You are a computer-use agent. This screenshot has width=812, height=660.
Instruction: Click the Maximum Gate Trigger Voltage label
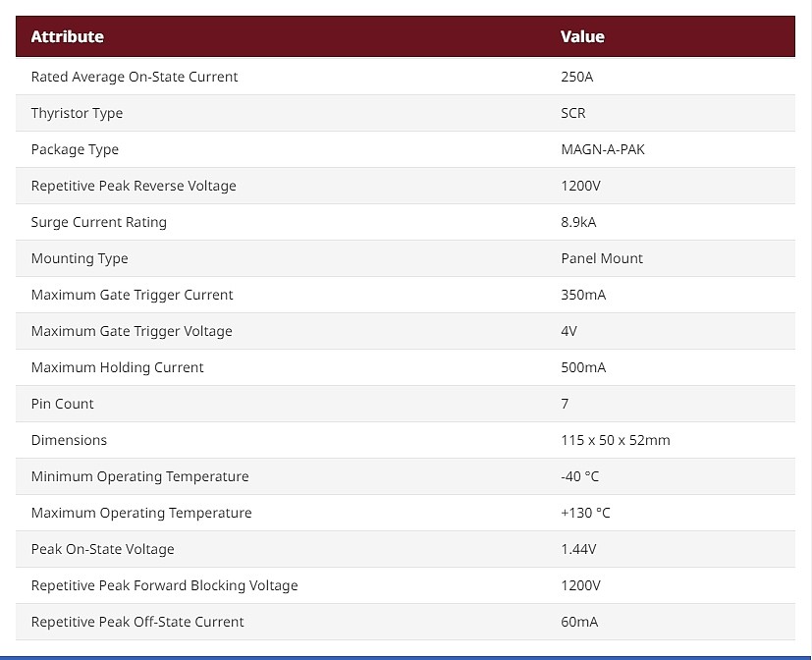(x=132, y=331)
